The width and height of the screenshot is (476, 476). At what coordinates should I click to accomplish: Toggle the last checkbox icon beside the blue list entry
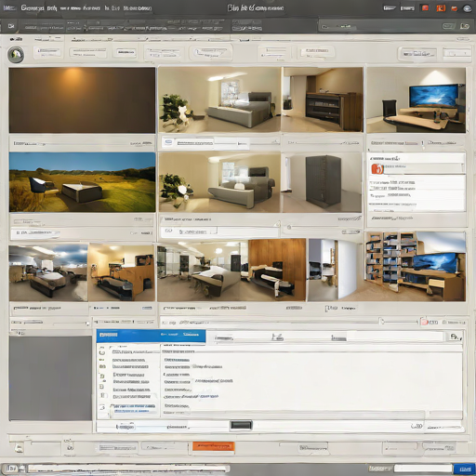click(103, 407)
